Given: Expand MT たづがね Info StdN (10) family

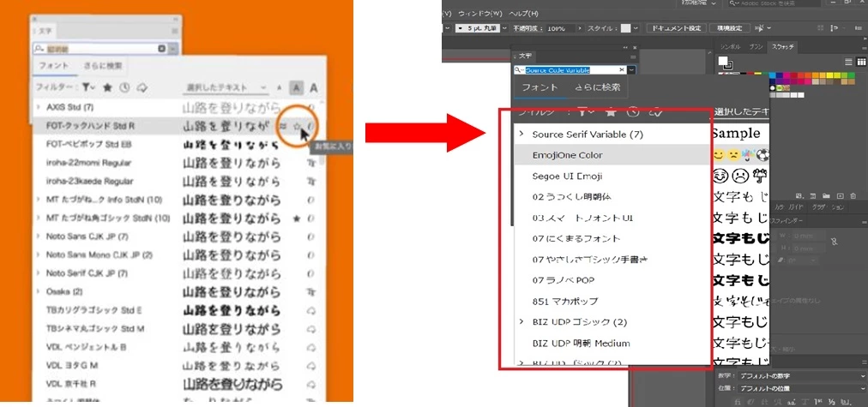Looking at the screenshot, I should point(39,200).
